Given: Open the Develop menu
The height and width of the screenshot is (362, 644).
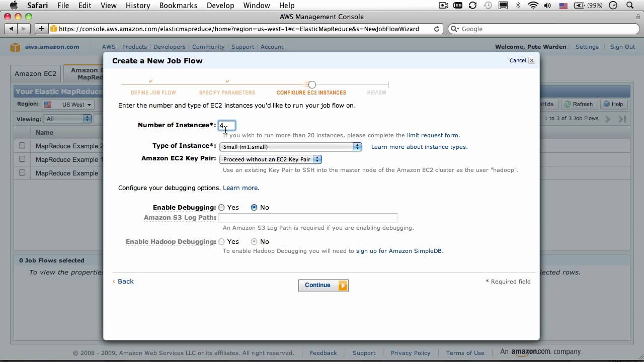Looking at the screenshot, I should coord(220,6).
